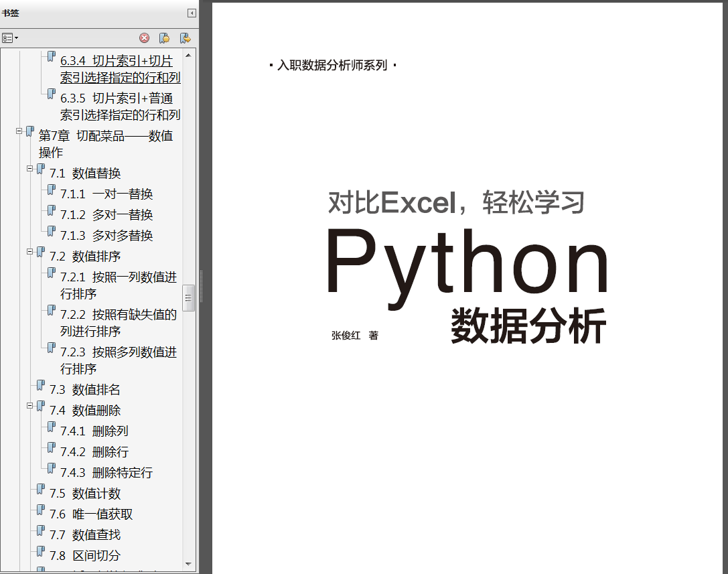Go to 7.7 数值查找 bookmark
This screenshot has width=728, height=574.
coord(85,535)
